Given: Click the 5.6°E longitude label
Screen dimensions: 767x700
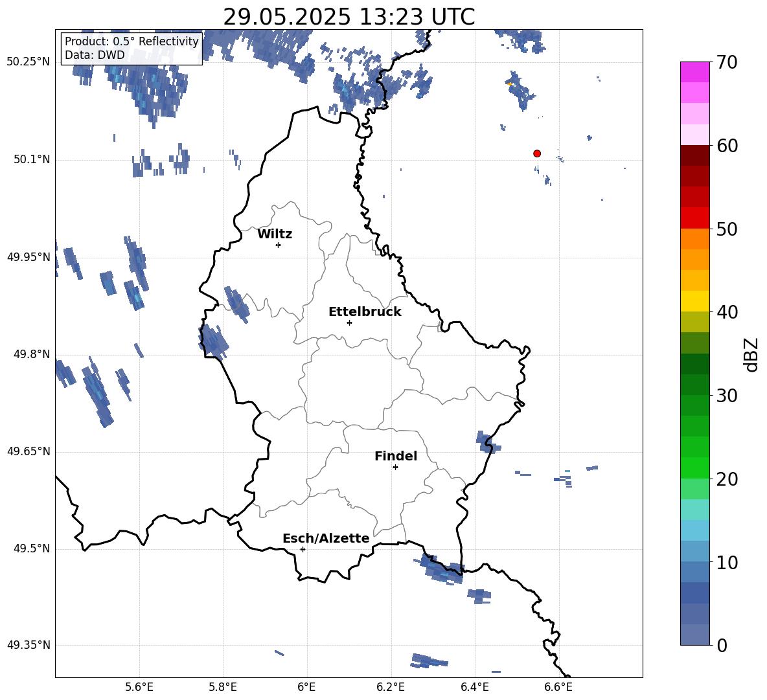Looking at the screenshot, I should click(x=139, y=687).
